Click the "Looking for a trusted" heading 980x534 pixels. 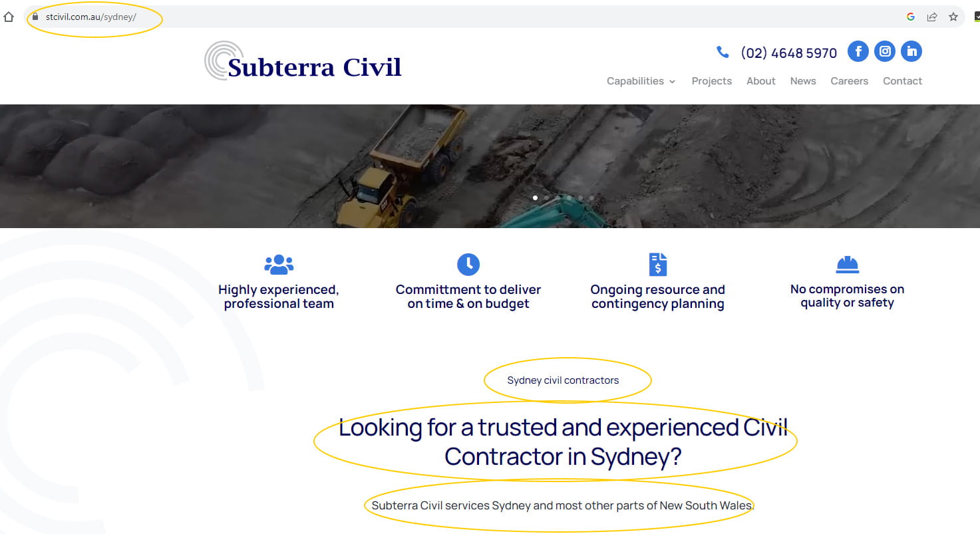[x=563, y=442]
